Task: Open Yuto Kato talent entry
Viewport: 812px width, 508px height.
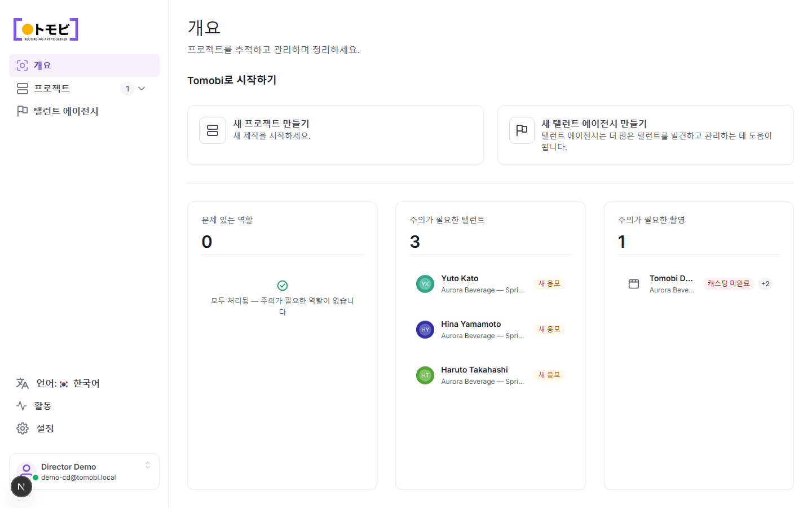Action: pos(491,284)
